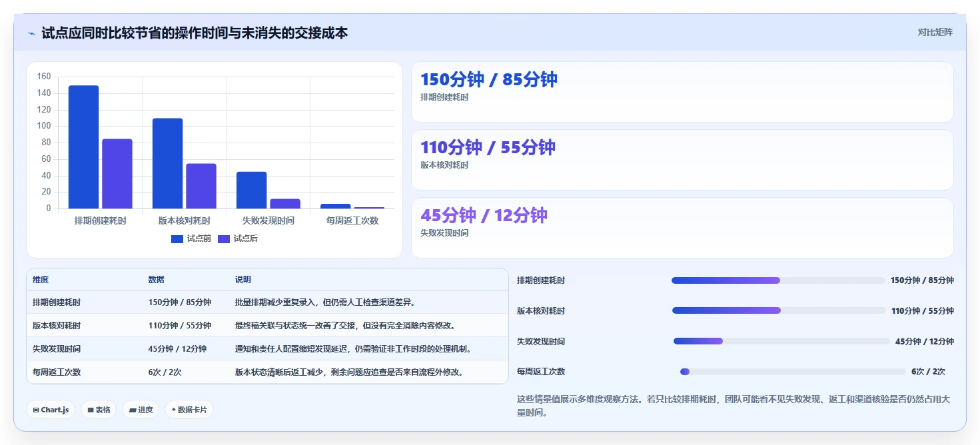This screenshot has width=980, height=445.
Task: Select the 数据卡片 tag chip
Action: [189, 410]
